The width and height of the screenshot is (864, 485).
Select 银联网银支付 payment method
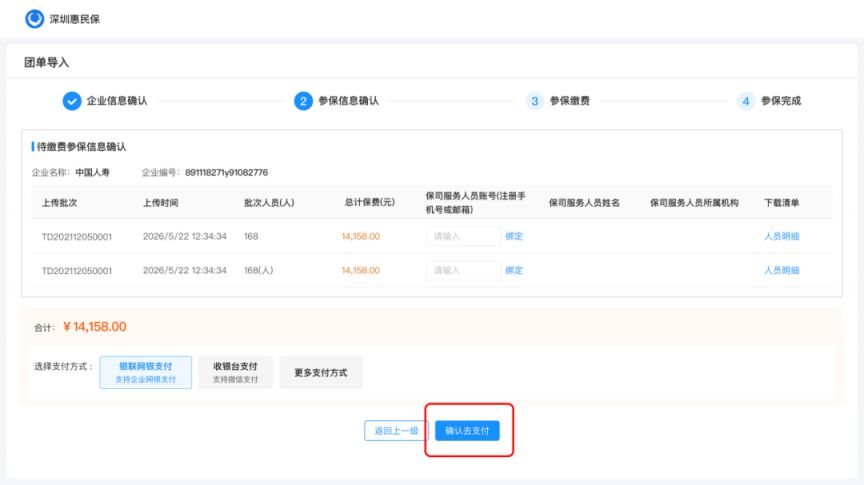(145, 373)
